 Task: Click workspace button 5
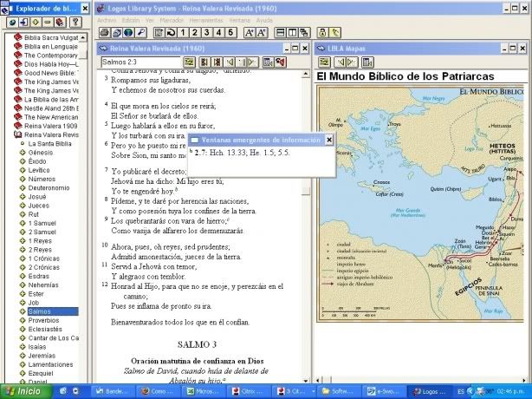230,33
